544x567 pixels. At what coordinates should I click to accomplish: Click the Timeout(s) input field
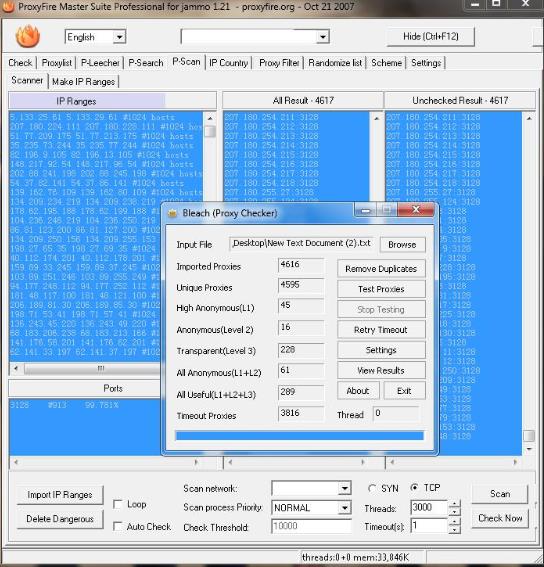(429, 525)
